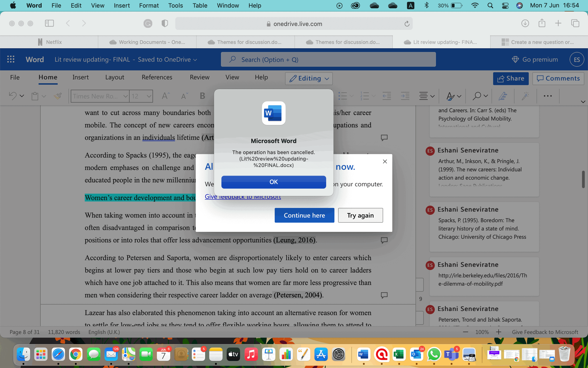Click the zoom out minus button
This screenshot has width=588, height=368.
[466, 332]
